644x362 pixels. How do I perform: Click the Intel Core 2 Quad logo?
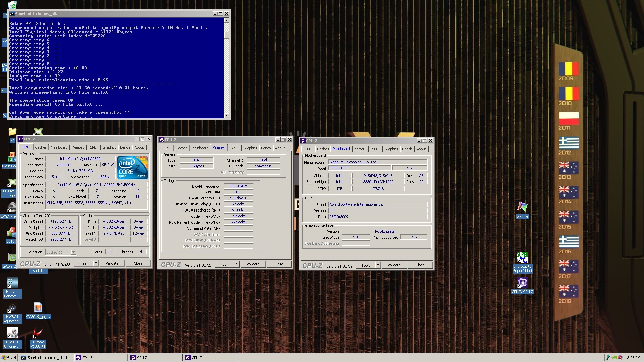point(132,167)
